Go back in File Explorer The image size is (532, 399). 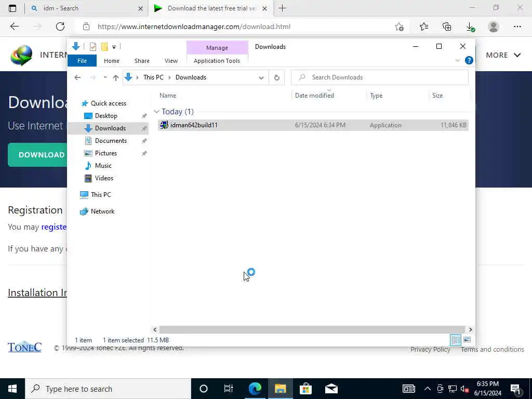[77, 78]
